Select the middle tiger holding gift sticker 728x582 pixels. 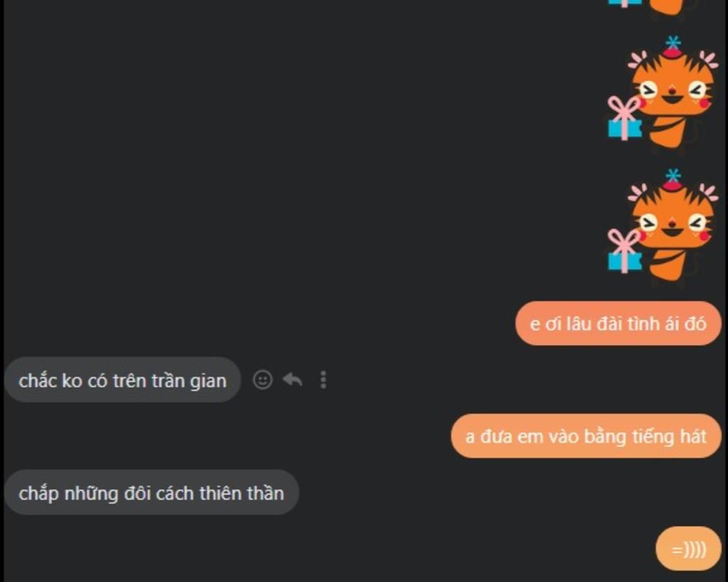pos(663,92)
